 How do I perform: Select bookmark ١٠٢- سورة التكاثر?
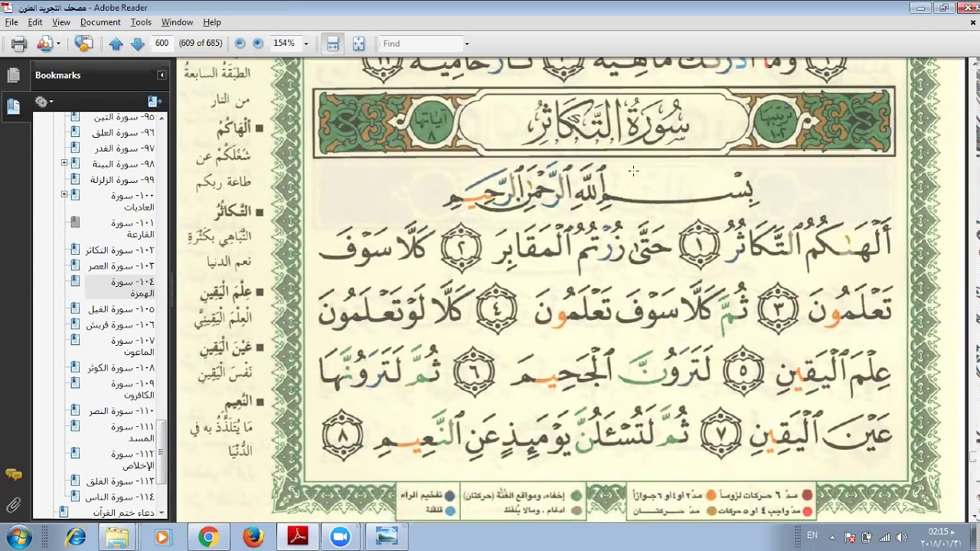(x=120, y=250)
